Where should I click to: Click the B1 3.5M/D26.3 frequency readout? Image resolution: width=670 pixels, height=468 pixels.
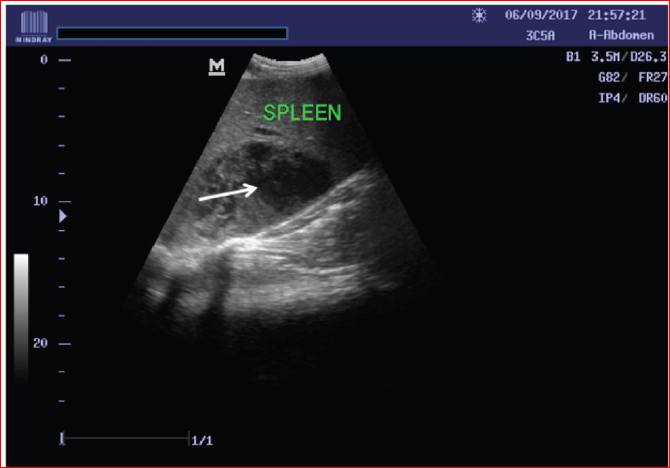614,57
